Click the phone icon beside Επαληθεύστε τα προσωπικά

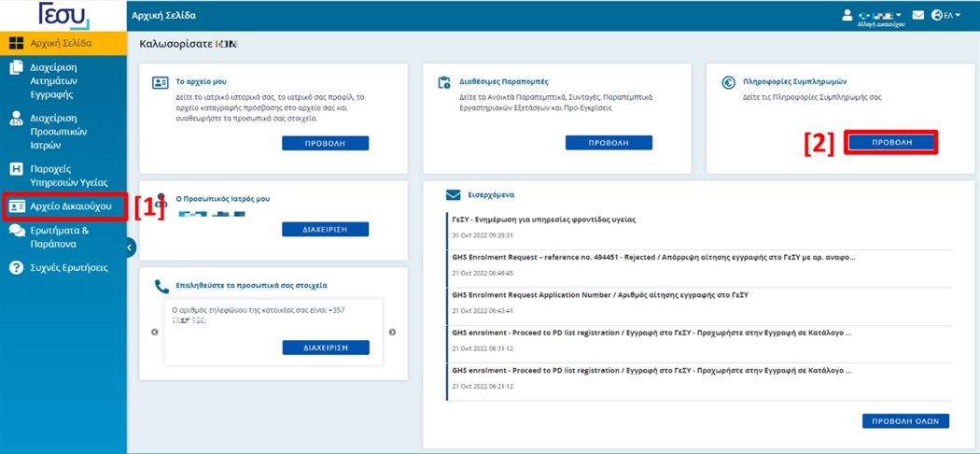coord(161,287)
